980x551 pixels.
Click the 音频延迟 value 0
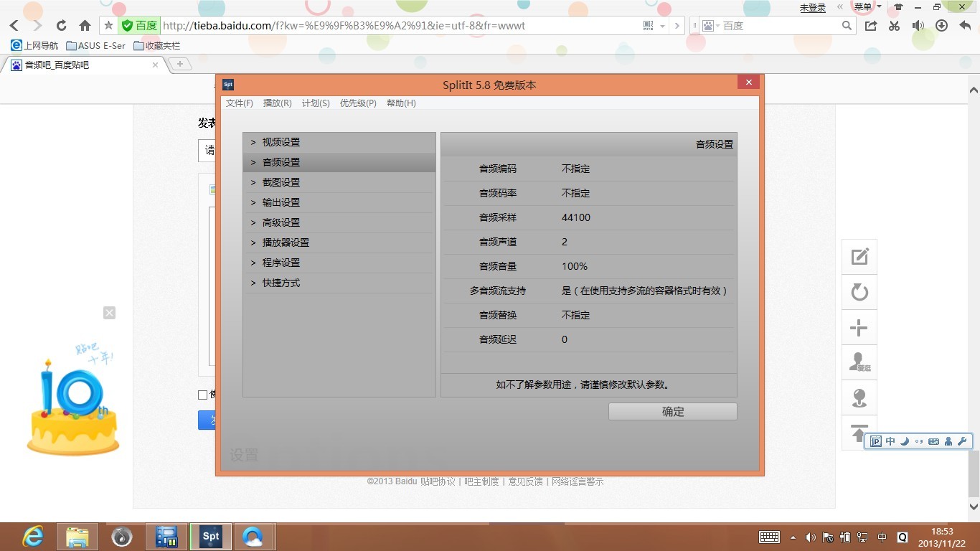click(565, 339)
